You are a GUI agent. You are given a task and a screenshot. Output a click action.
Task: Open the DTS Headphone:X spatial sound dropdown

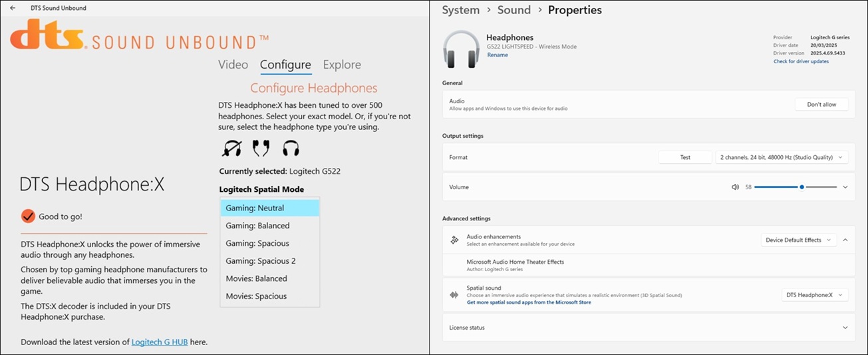814,294
